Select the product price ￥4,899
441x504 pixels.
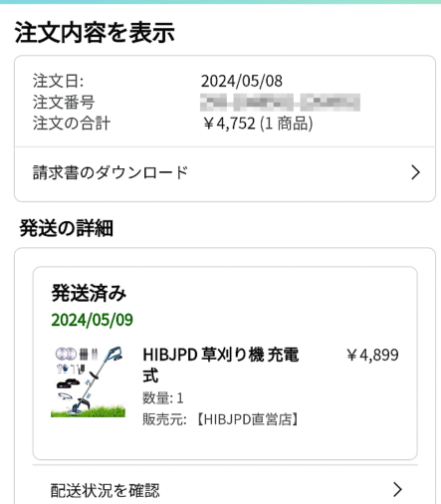372,355
